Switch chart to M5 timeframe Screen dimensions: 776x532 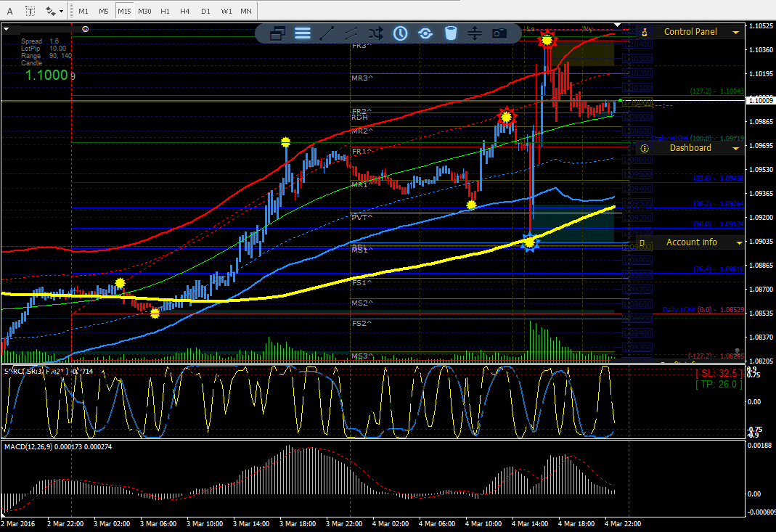click(103, 11)
